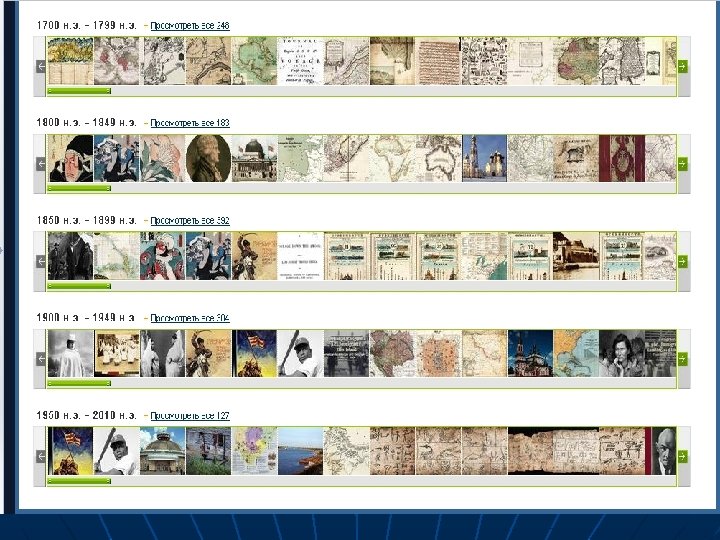Open 'Просмотреть все 304' link
This screenshot has height=540, width=720.
[x=190, y=318]
